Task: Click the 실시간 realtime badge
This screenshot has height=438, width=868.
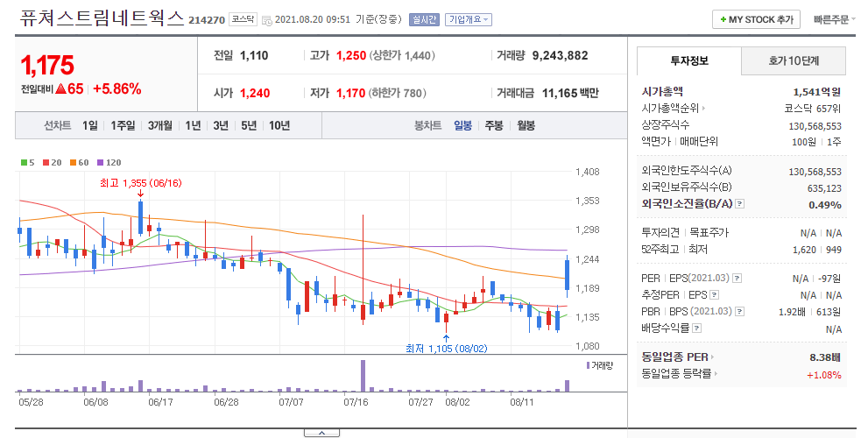Action: (424, 20)
